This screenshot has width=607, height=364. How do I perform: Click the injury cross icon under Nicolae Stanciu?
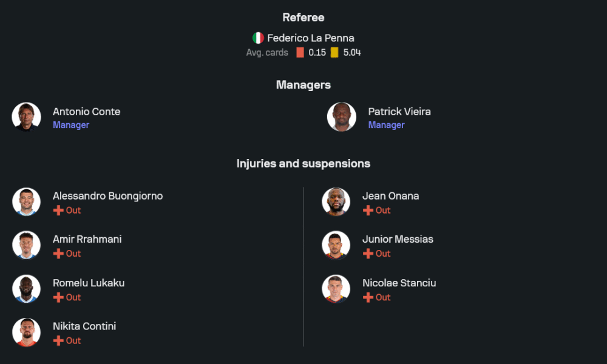(x=368, y=297)
